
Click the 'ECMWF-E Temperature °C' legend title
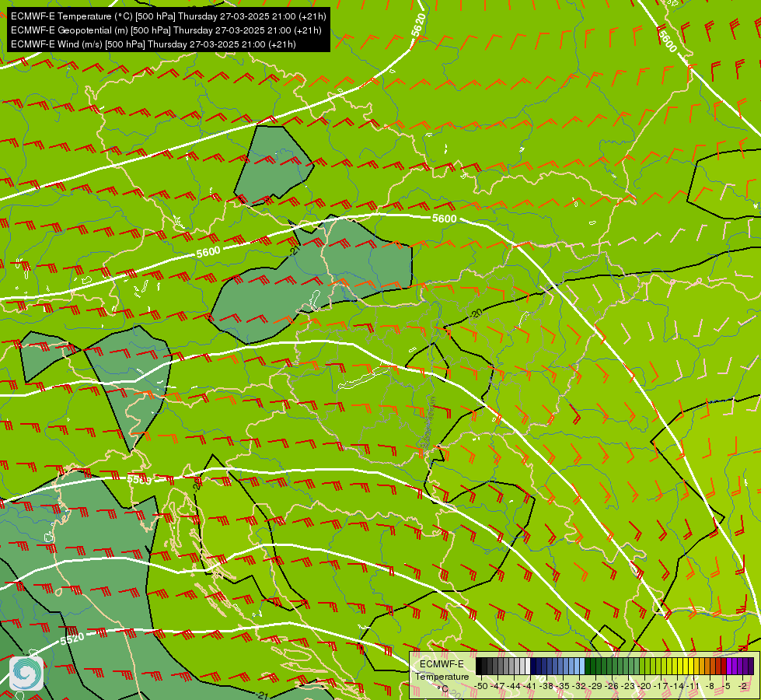tap(442, 676)
